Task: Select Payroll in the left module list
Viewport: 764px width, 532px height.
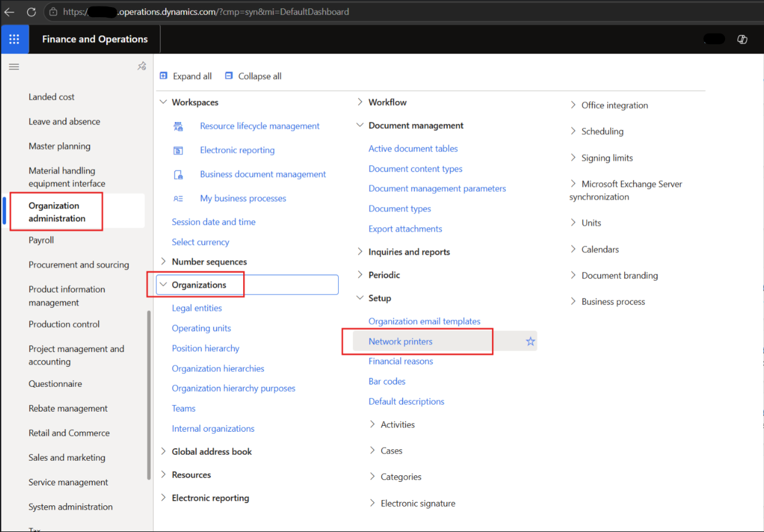Action: (41, 240)
